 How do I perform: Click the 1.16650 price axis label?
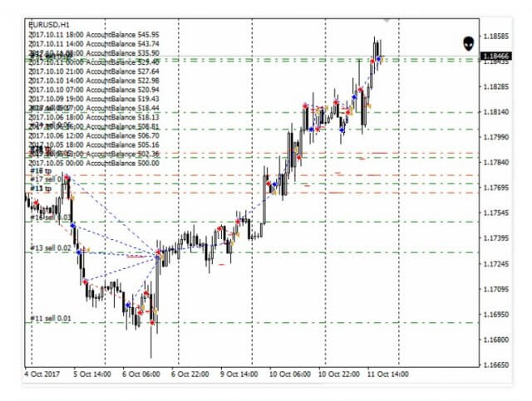point(496,365)
